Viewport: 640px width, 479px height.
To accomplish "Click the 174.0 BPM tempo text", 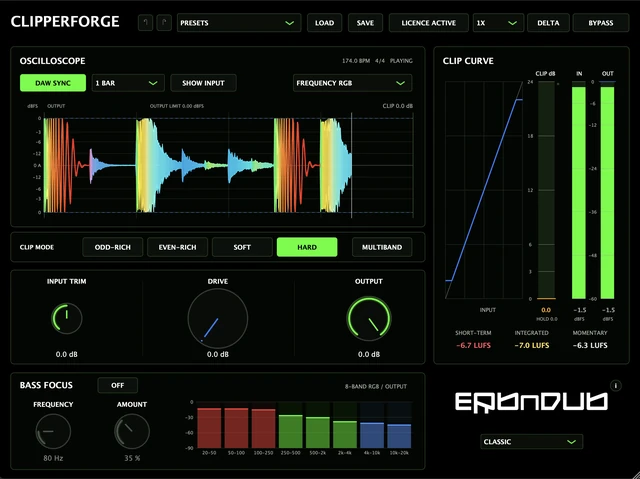I will click(356, 61).
